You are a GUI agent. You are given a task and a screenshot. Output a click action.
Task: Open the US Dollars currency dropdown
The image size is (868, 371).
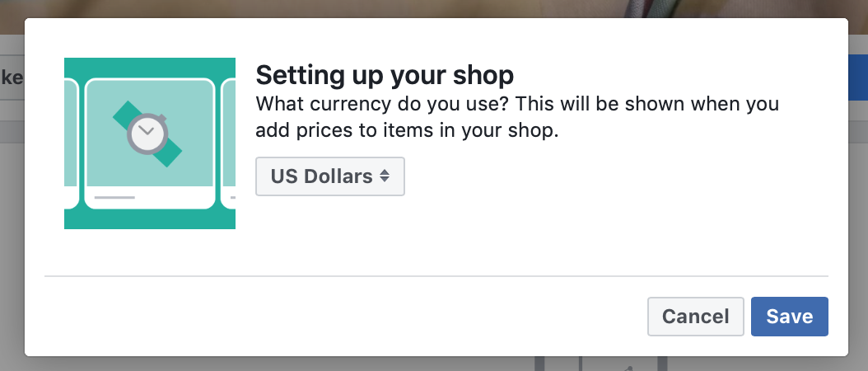[x=330, y=176]
